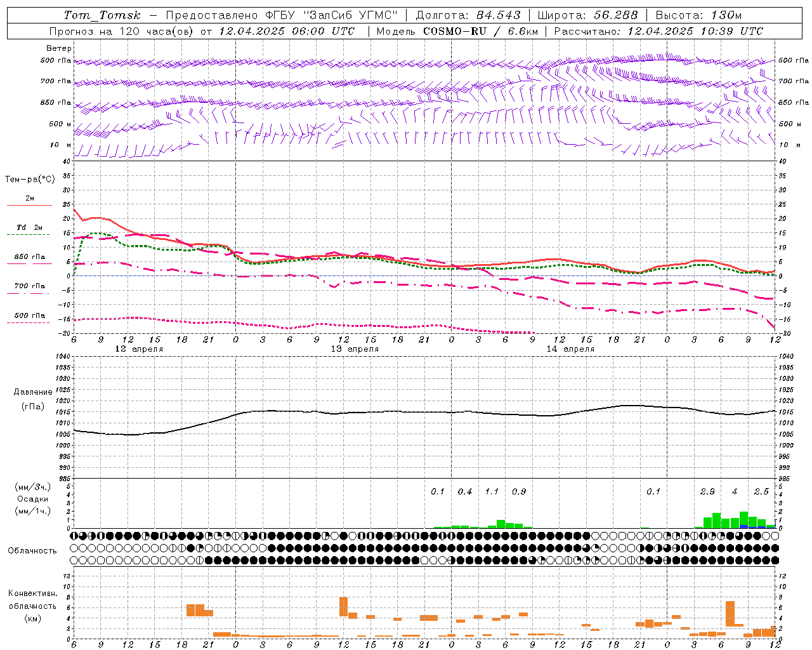The image size is (812, 650).
Task: Click the "Ветер" wind panel label
Action: point(59,48)
